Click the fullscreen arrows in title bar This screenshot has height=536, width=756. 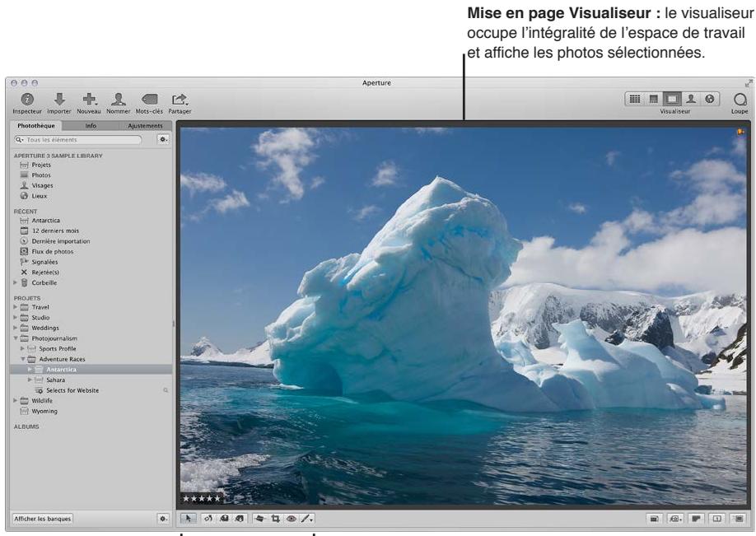coord(749,83)
